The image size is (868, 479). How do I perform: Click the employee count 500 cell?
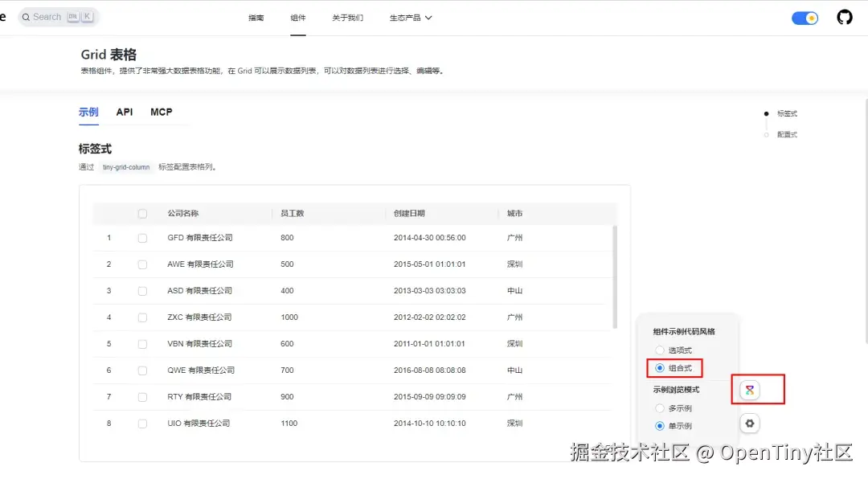(287, 264)
